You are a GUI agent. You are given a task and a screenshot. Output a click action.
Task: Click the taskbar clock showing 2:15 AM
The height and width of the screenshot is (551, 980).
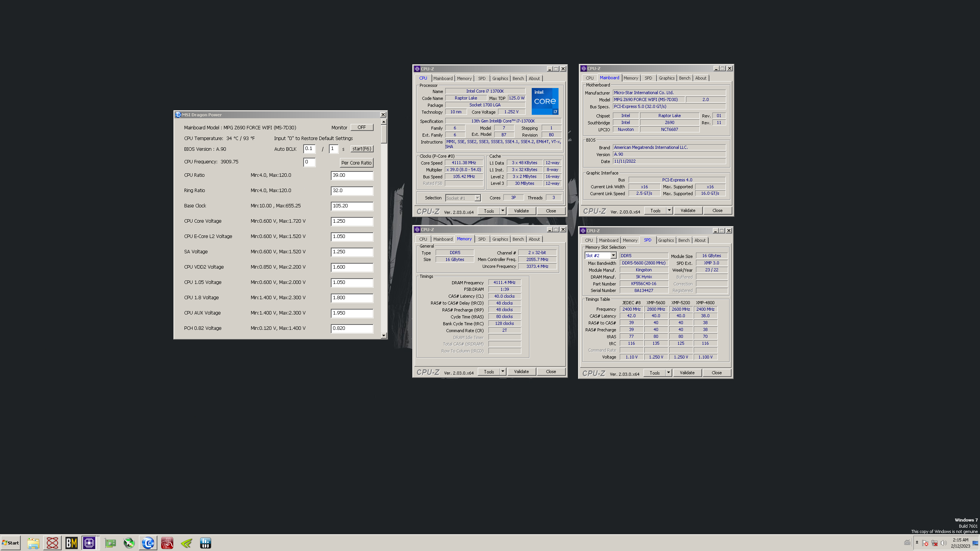pyautogui.click(x=960, y=543)
